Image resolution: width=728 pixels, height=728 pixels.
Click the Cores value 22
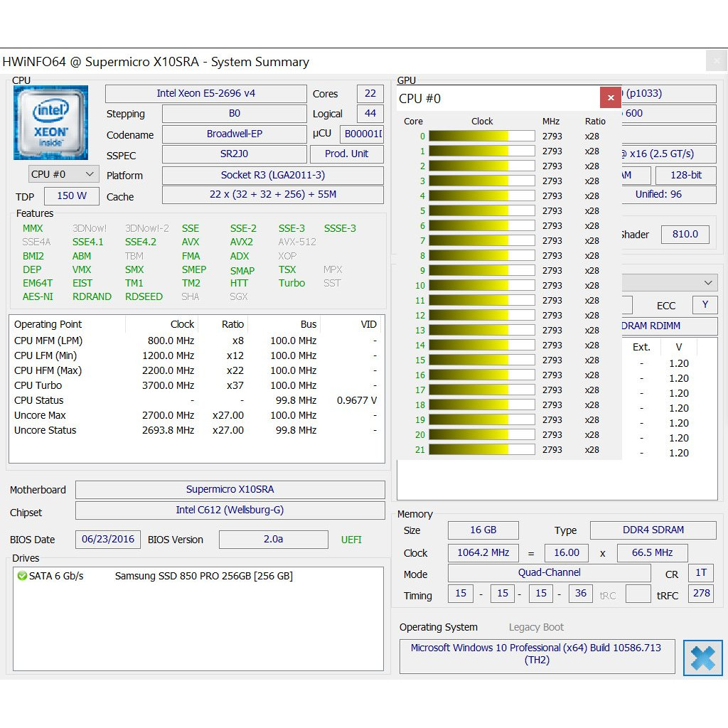(x=370, y=93)
